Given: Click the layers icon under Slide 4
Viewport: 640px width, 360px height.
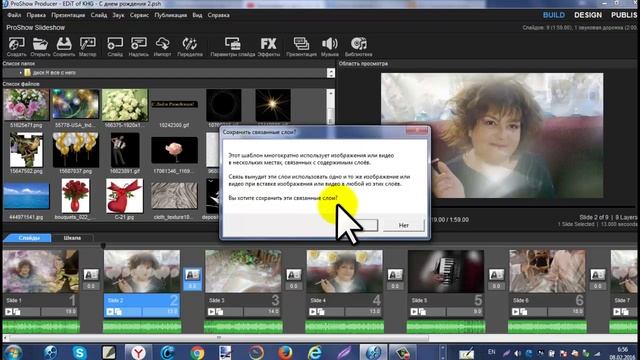Looking at the screenshot, I should click(x=321, y=312).
